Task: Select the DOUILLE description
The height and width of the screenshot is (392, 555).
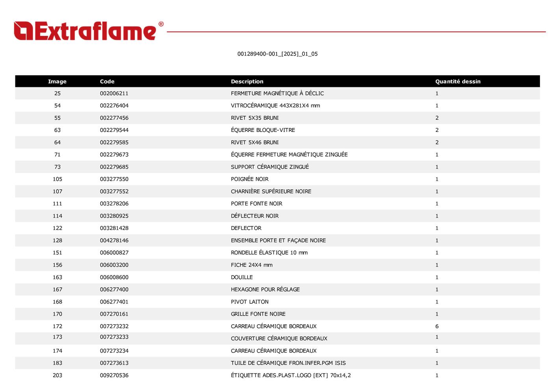Action: tap(242, 277)
